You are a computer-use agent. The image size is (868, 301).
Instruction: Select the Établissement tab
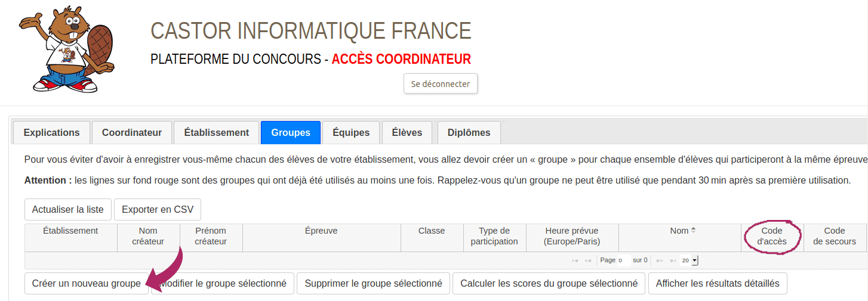coord(217,132)
